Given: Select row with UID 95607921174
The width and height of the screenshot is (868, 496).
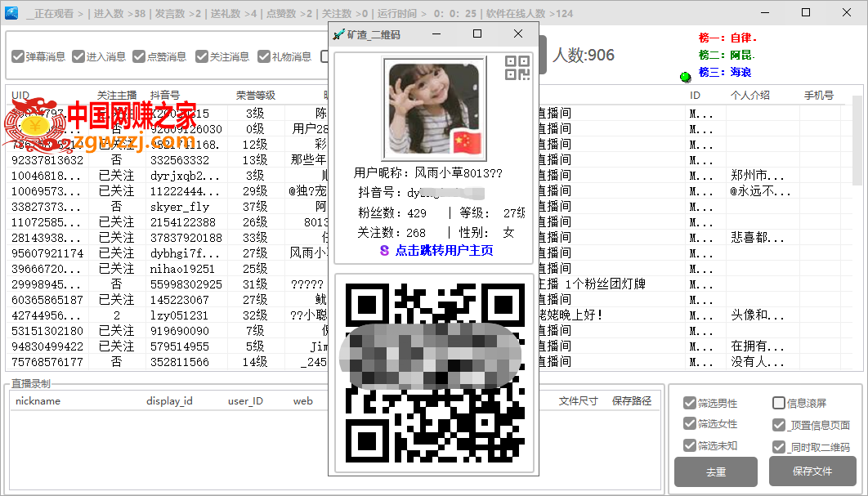Looking at the screenshot, I should pos(47,253).
